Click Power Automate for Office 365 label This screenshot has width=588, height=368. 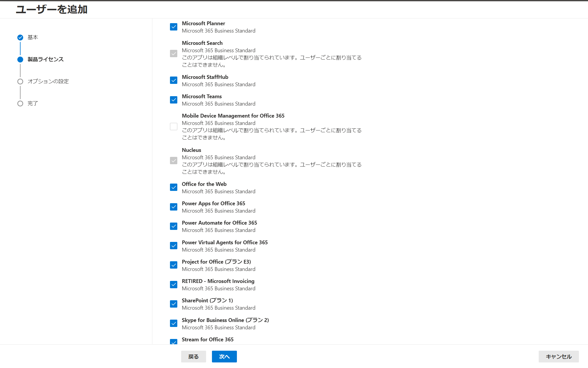pyautogui.click(x=219, y=223)
